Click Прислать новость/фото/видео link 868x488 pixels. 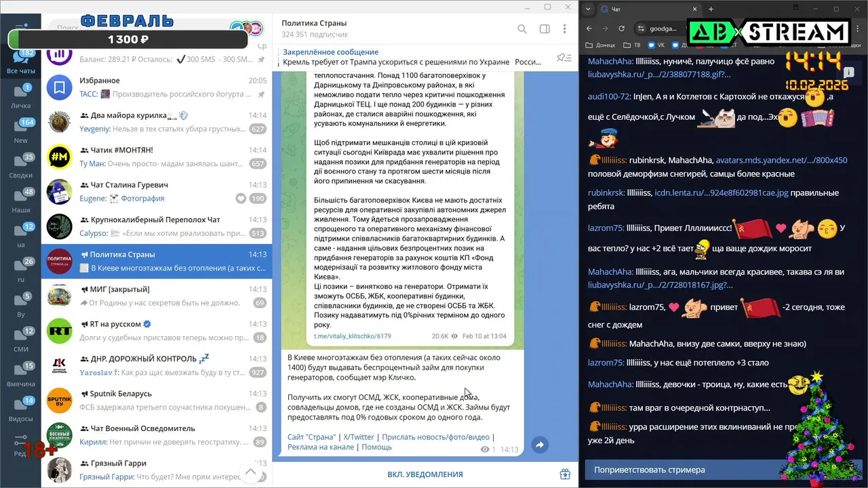435,437
